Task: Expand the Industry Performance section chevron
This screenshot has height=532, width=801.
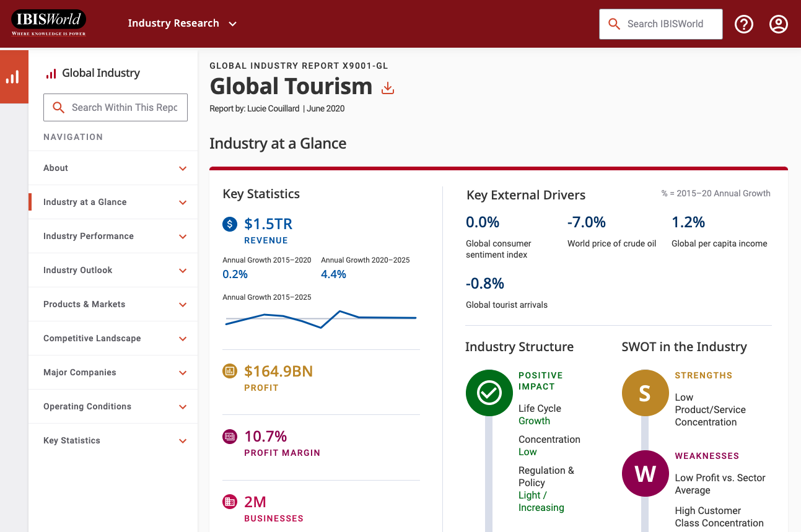Action: click(183, 237)
